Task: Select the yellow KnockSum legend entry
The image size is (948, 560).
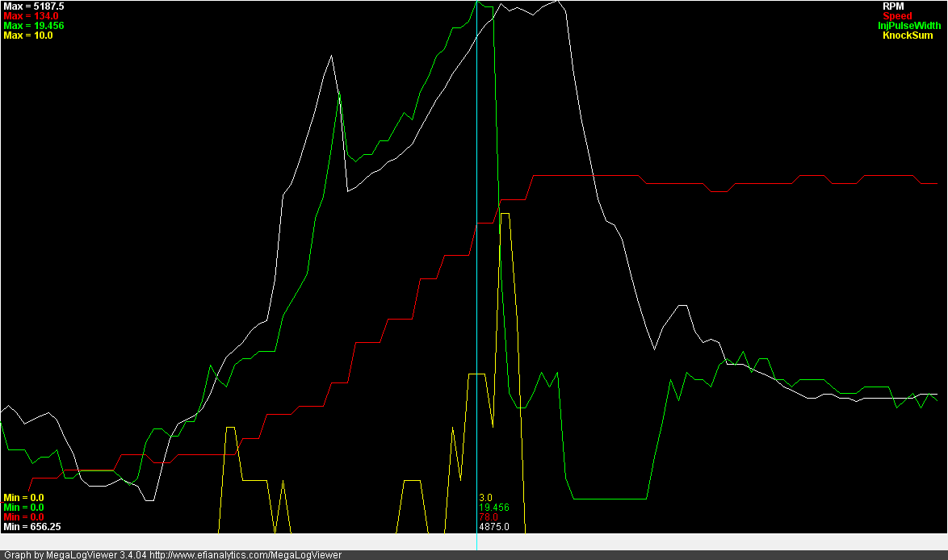Action: [x=908, y=36]
